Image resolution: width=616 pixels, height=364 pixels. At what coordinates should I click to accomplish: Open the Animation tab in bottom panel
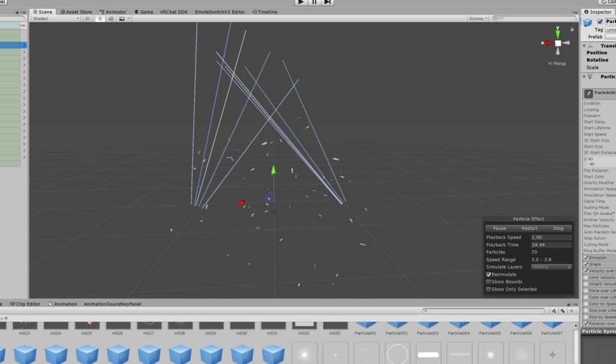click(63, 304)
